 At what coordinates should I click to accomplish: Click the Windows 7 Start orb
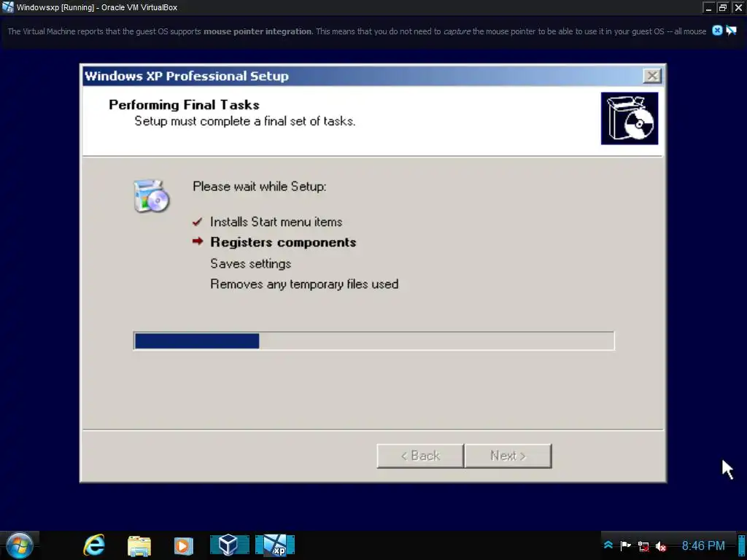(20, 545)
